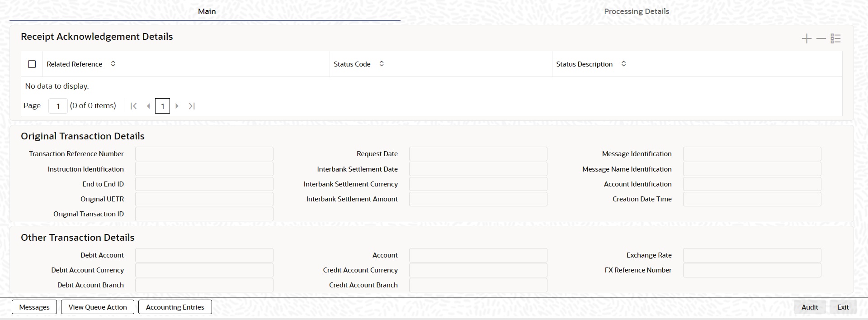868x320 pixels.
Task: Click Creation Date Time field
Action: (752, 199)
